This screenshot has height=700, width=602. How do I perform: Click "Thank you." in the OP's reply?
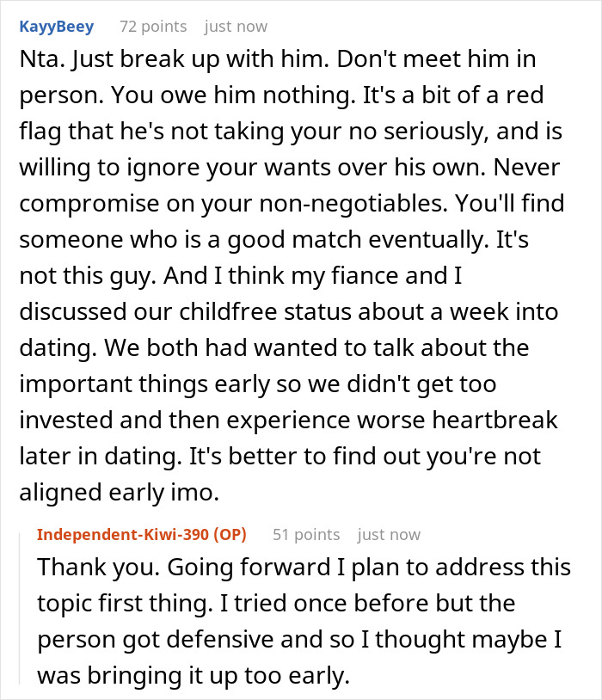tap(85, 568)
